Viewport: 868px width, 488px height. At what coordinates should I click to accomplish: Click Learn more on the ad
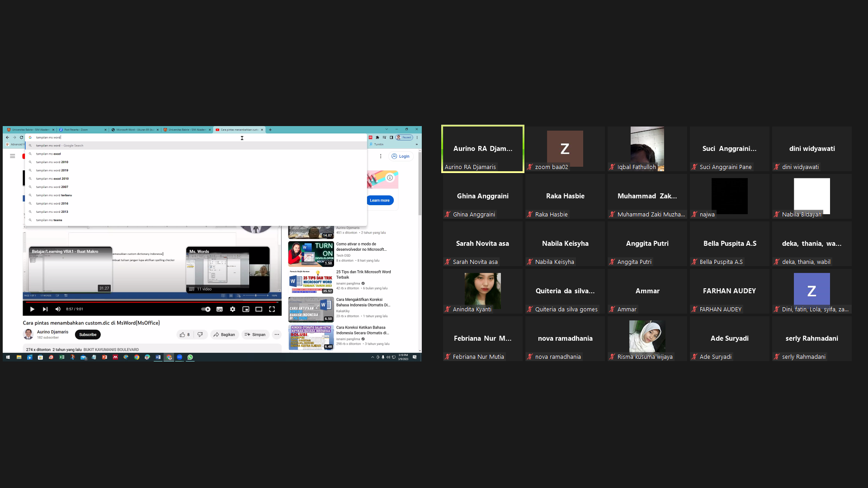pyautogui.click(x=380, y=200)
